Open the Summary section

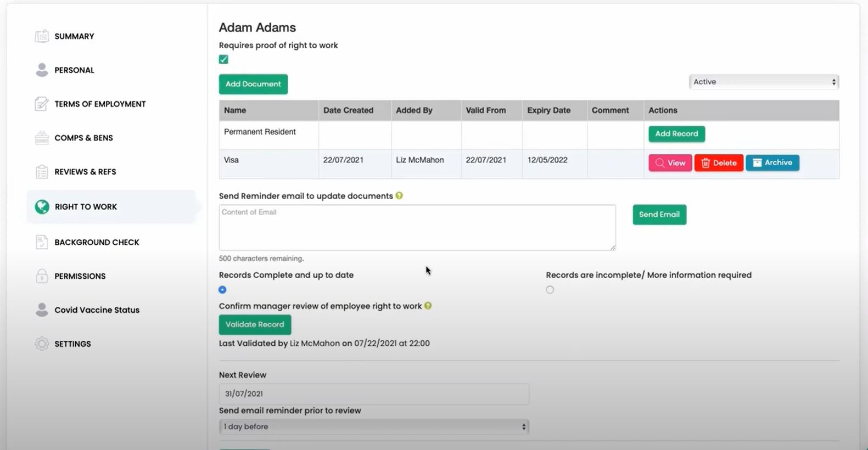[74, 36]
